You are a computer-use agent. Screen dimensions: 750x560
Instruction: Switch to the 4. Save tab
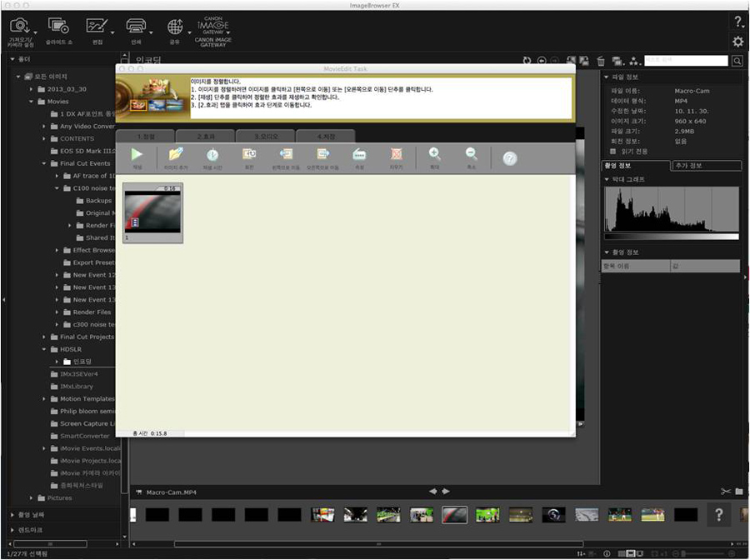coord(326,137)
